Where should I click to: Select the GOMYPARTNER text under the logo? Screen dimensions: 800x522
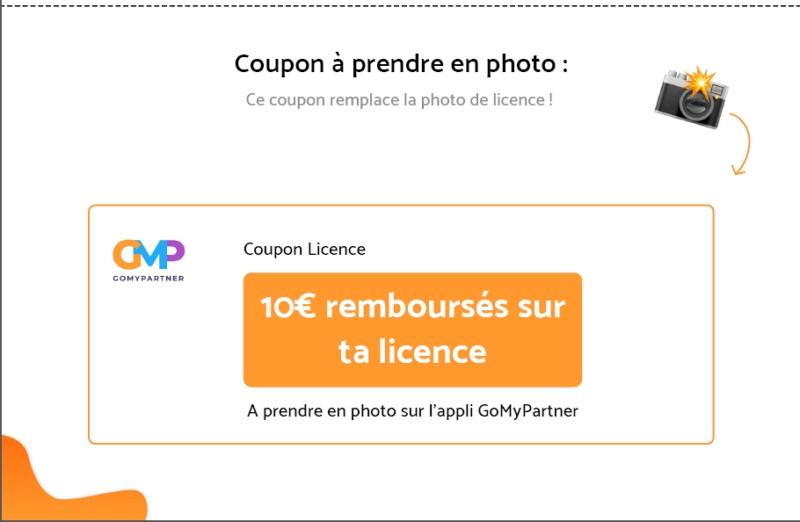coord(148,278)
